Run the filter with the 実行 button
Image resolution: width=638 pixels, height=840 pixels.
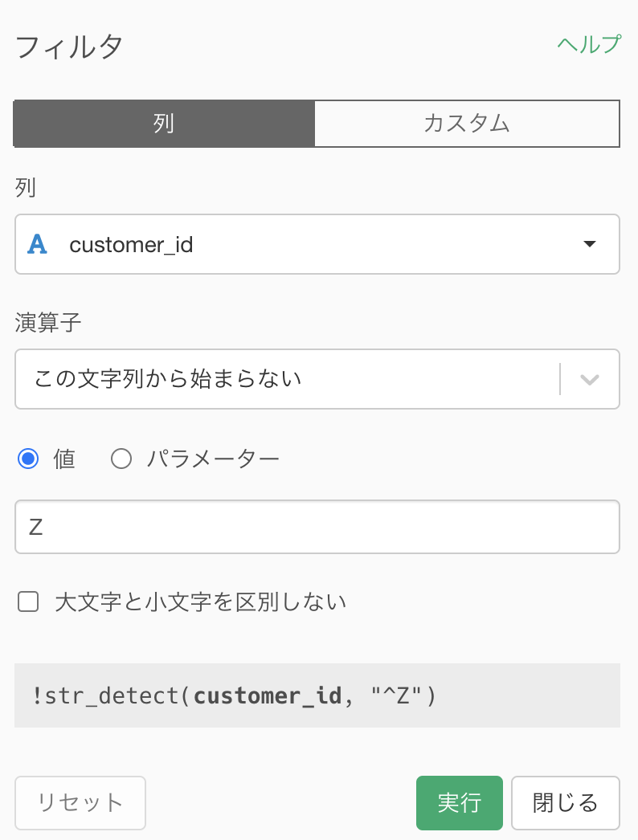[460, 803]
